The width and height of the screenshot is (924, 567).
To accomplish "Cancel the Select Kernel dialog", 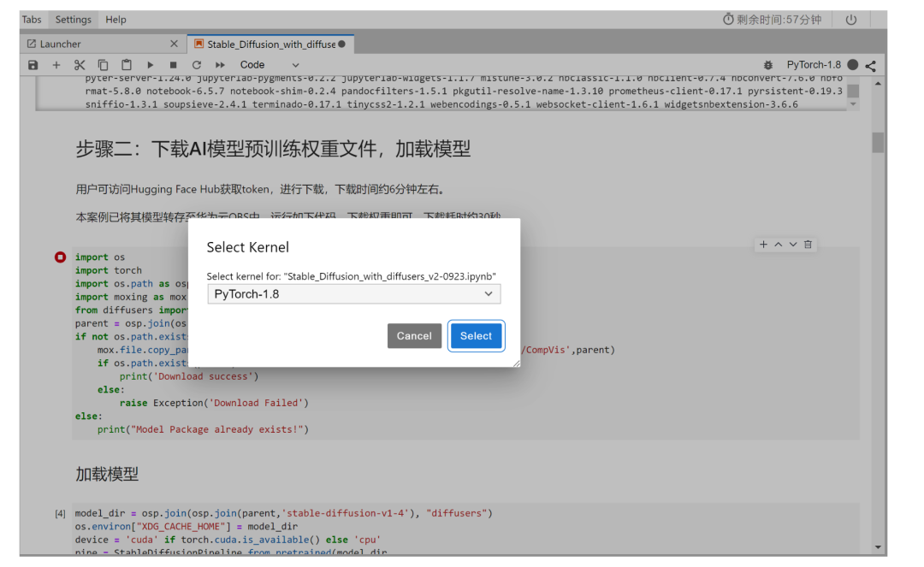I will [414, 335].
